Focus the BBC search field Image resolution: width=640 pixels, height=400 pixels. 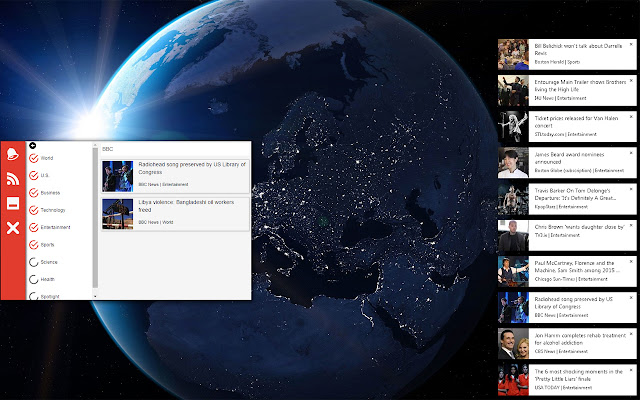point(175,149)
